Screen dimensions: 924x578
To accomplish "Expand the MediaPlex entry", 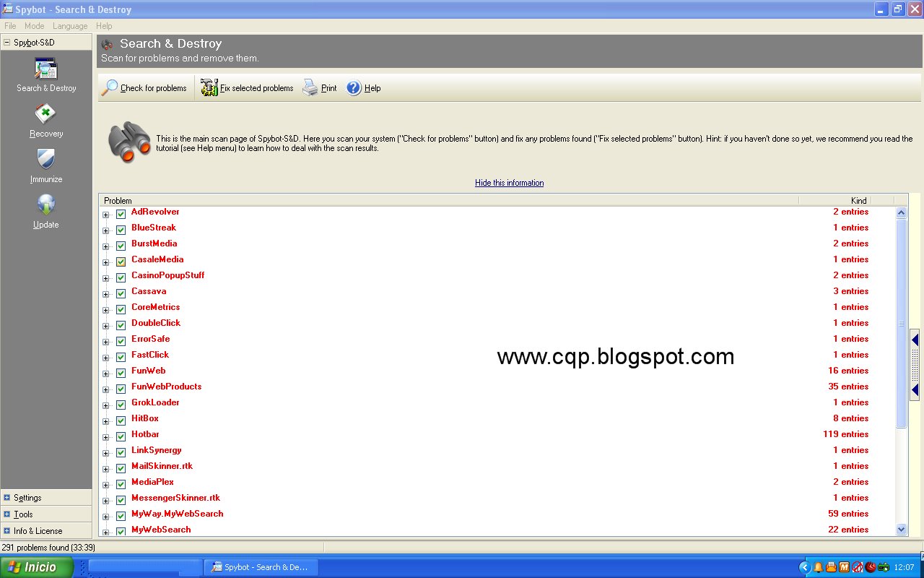I will click(105, 486).
